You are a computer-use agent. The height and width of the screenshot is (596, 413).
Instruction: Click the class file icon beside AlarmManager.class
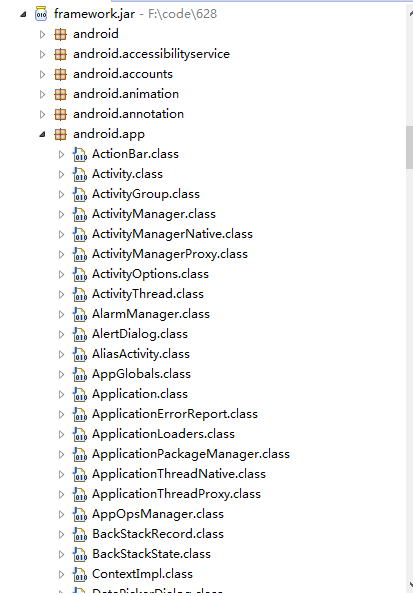point(80,314)
